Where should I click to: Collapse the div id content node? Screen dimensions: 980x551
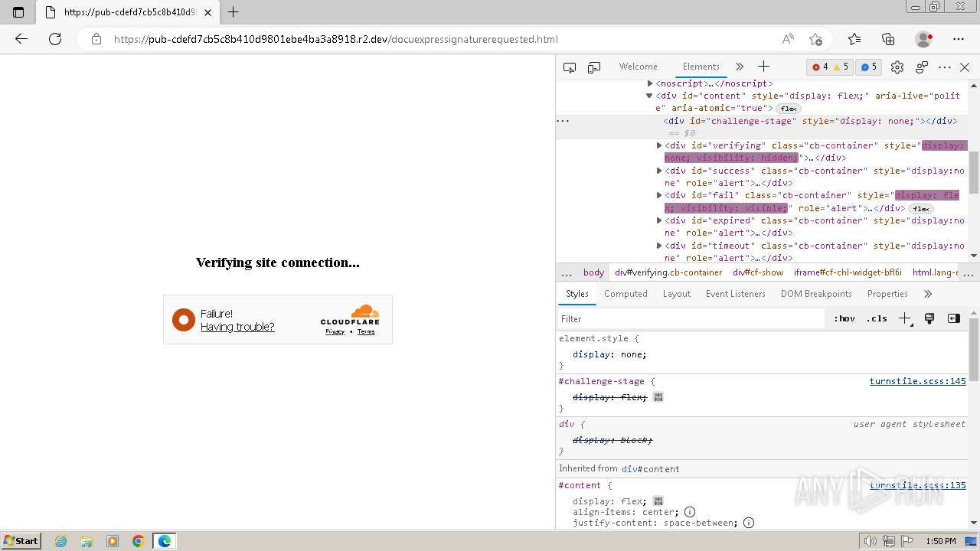click(649, 96)
